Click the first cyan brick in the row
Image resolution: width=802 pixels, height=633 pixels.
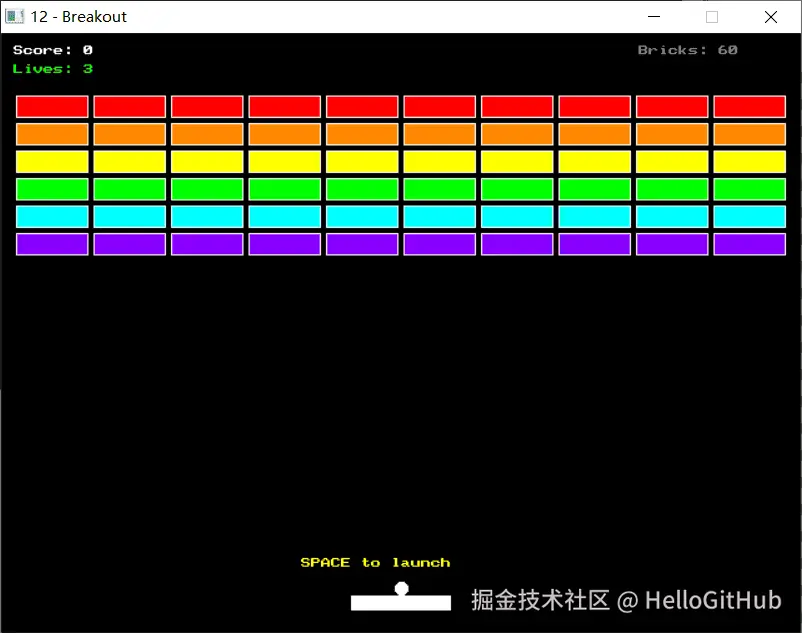[52, 217]
